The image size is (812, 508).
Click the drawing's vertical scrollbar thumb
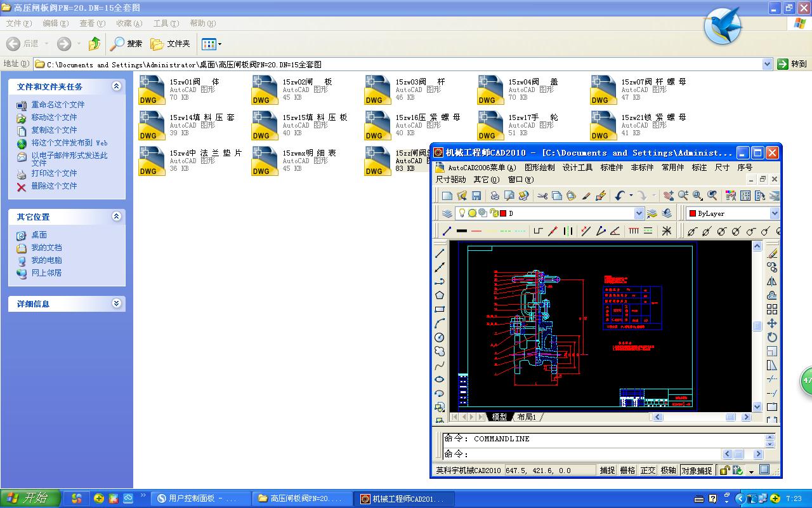[x=757, y=326]
